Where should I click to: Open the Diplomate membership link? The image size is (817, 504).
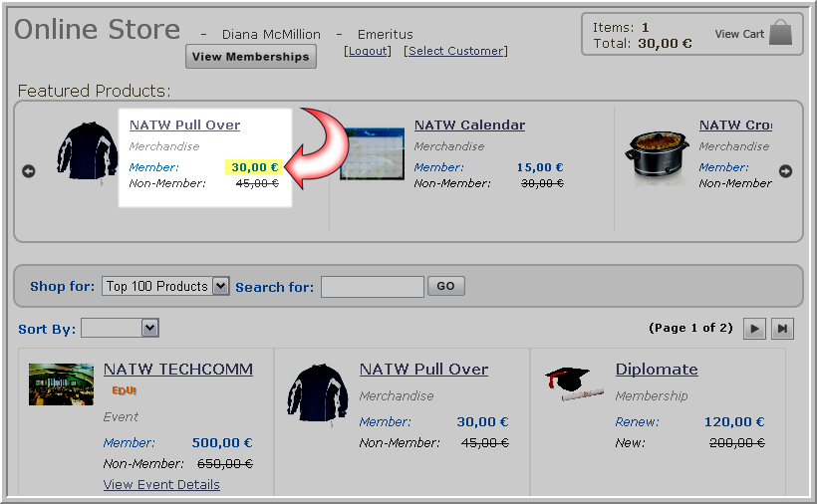(x=657, y=370)
